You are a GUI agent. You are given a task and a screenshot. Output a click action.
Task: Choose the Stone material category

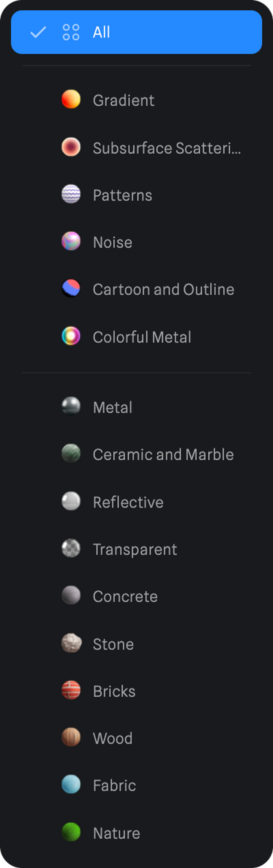(x=113, y=644)
